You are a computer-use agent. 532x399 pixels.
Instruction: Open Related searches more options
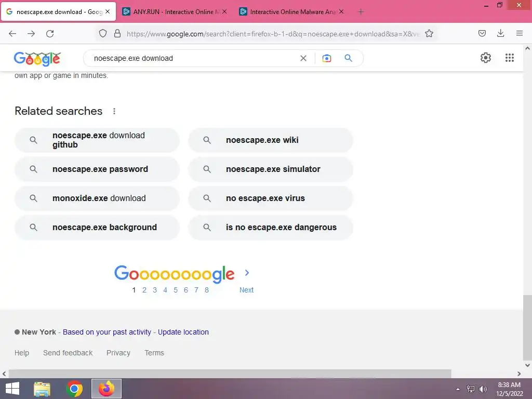114,111
